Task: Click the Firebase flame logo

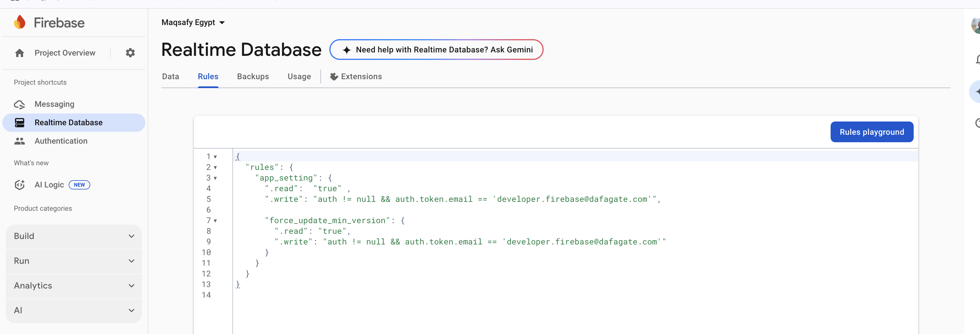Action: (20, 22)
